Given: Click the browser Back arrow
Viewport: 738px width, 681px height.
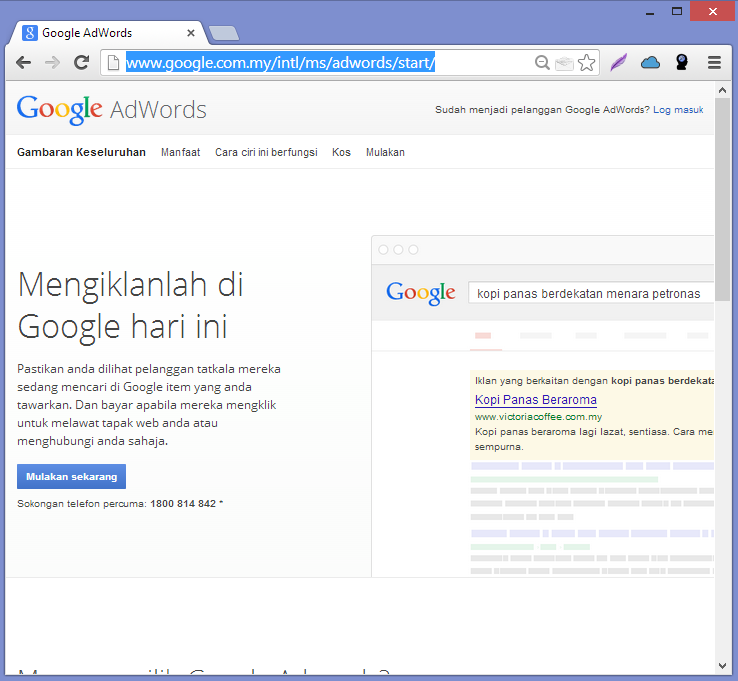Looking at the screenshot, I should point(23,62).
